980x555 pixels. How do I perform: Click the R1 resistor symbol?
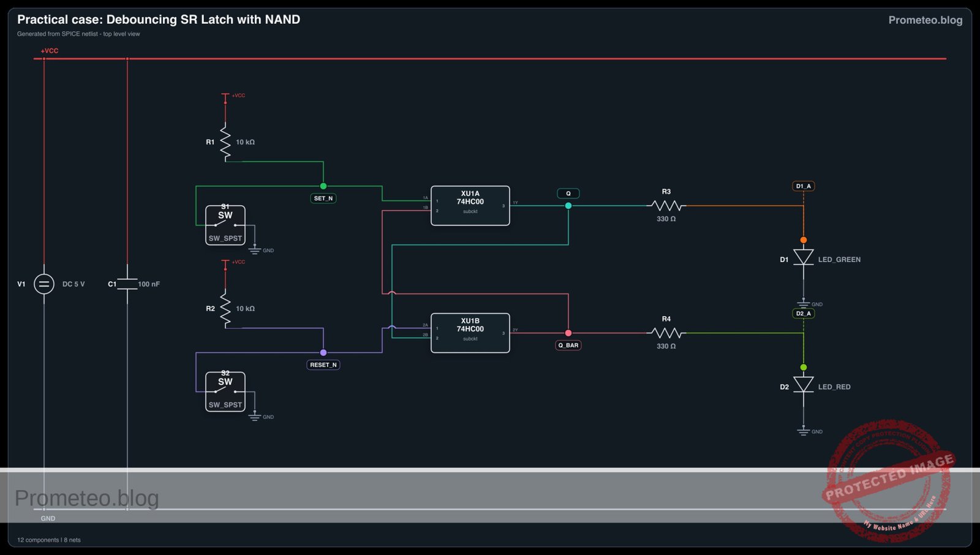(225, 142)
